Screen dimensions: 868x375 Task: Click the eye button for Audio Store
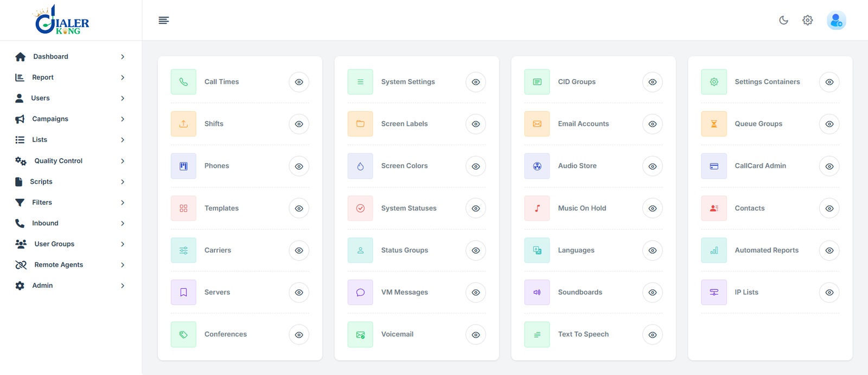(x=653, y=166)
